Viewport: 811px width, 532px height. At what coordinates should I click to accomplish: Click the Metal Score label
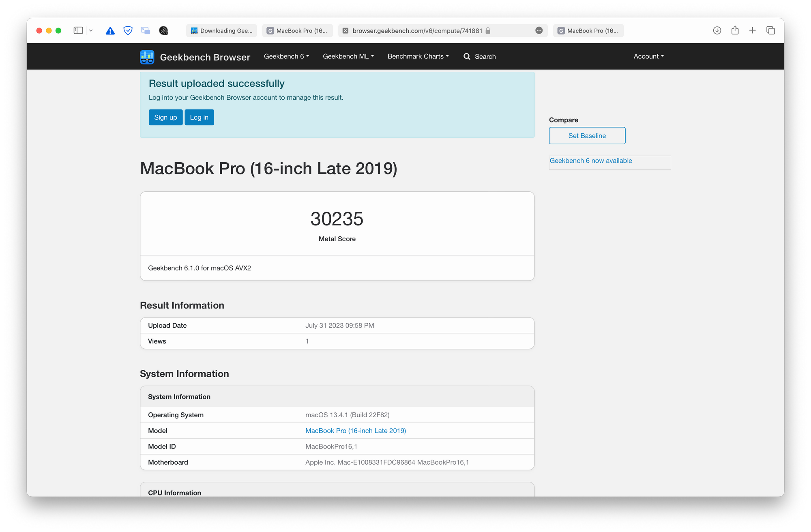tap(337, 239)
